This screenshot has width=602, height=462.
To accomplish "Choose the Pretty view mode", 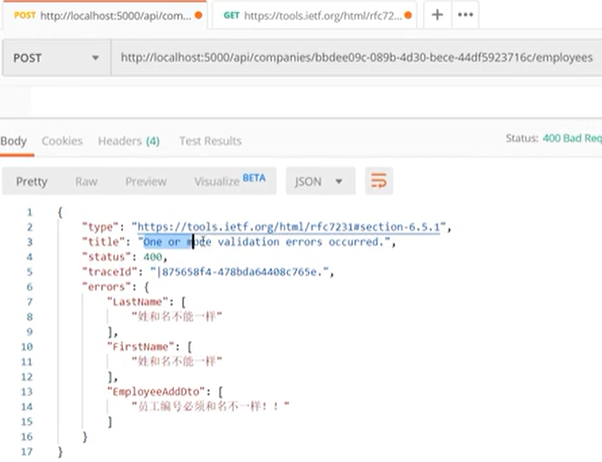I will [31, 181].
